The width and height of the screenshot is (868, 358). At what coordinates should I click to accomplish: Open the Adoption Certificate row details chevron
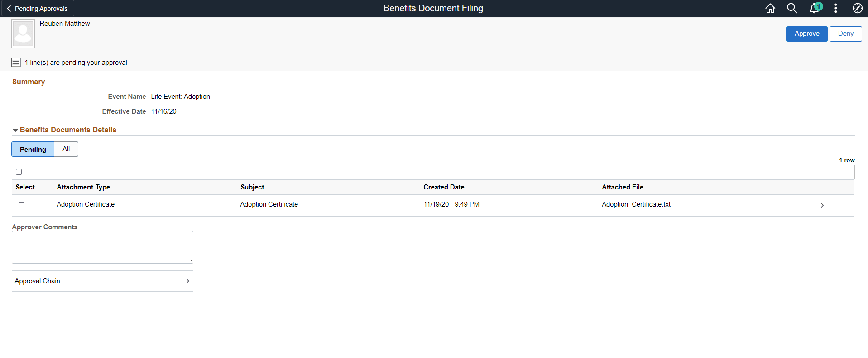tap(822, 205)
